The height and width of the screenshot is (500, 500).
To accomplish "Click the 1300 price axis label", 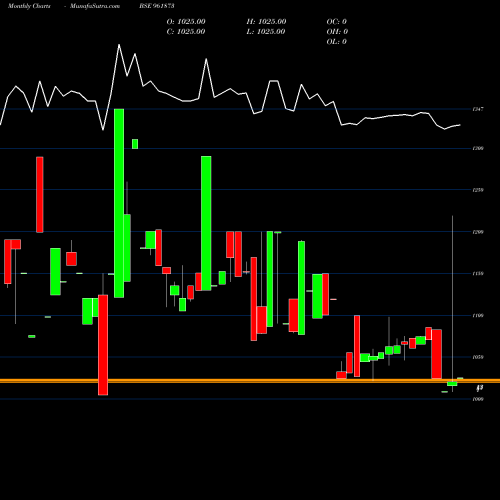I will [x=478, y=148].
